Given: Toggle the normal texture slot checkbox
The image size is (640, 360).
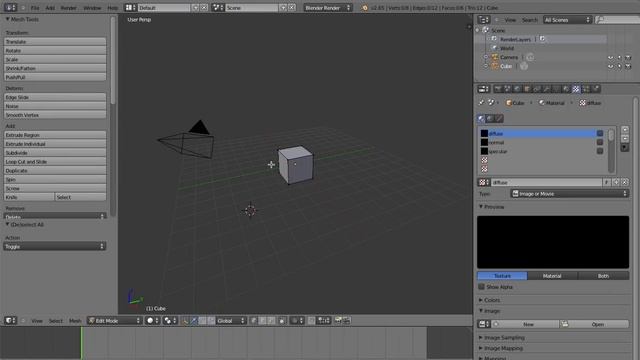Looking at the screenshot, I should tap(600, 142).
